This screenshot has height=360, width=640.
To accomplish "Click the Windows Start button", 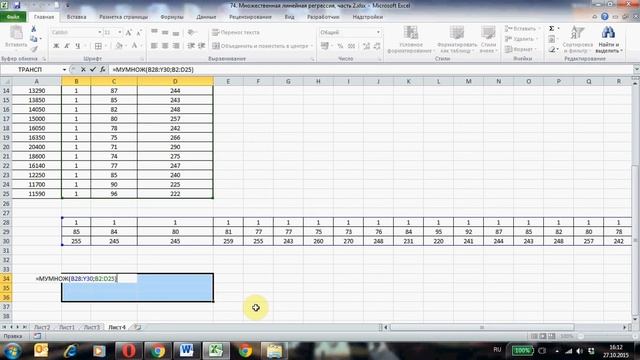I will pos(12,351).
